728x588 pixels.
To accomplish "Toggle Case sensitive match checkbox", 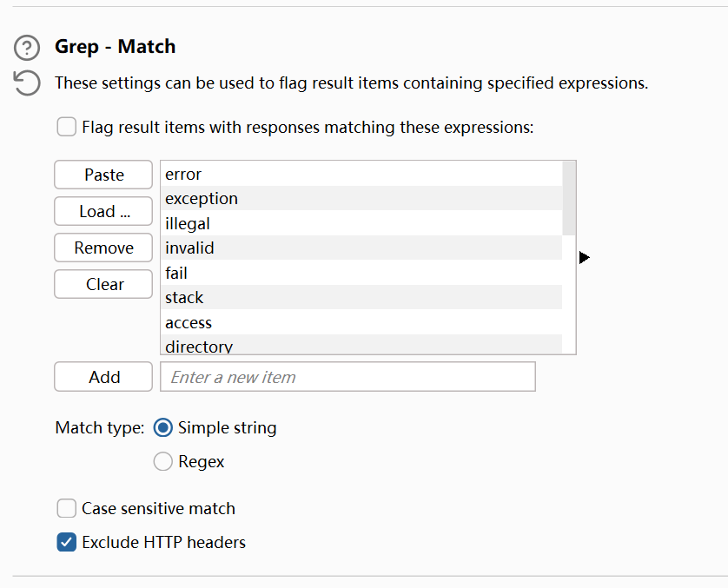I will 67,508.
